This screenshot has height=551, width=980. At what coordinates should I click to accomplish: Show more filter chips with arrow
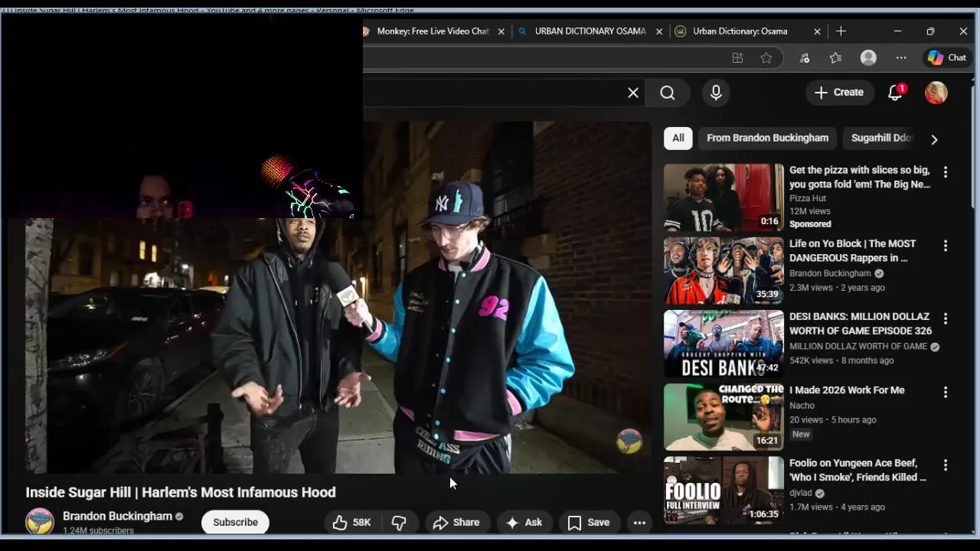coord(934,139)
